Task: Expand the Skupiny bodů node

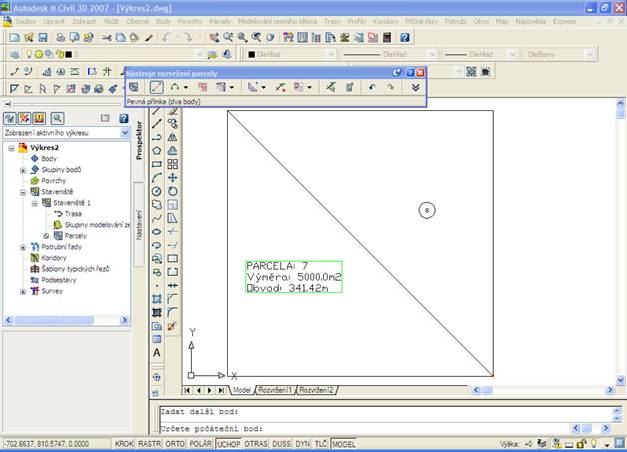Action: pyautogui.click(x=23, y=170)
